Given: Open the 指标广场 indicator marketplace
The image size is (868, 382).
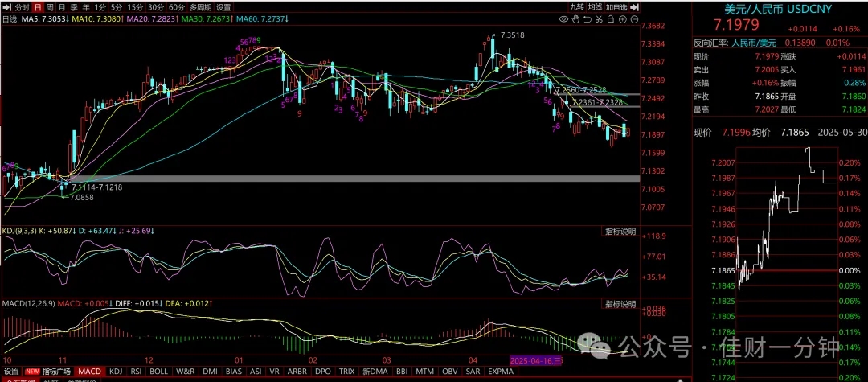Looking at the screenshot, I should 57,371.
